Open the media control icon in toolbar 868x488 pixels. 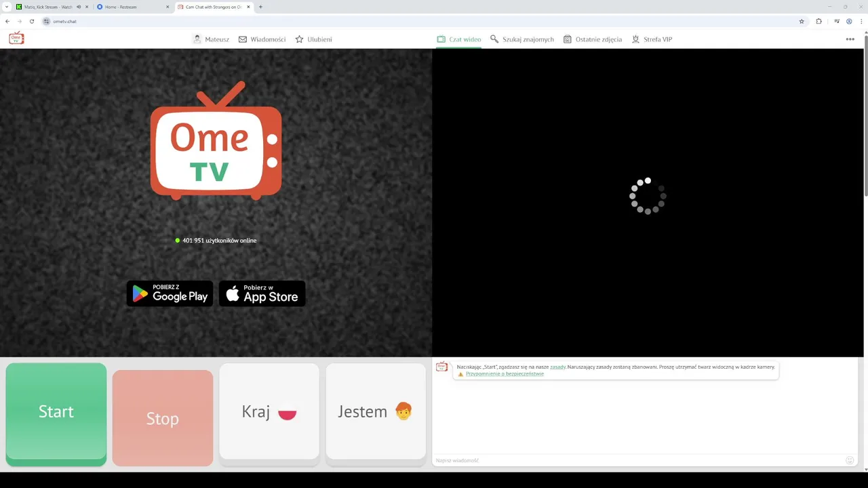[x=837, y=21]
